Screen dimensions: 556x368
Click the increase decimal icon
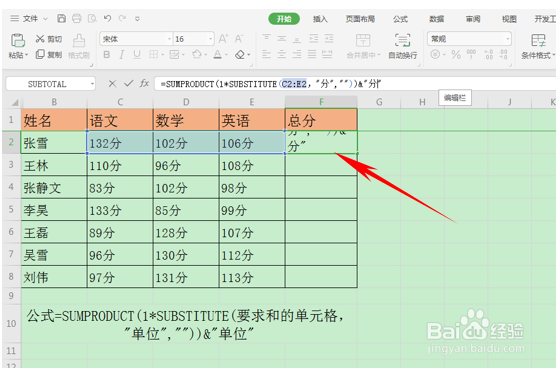tap(489, 54)
